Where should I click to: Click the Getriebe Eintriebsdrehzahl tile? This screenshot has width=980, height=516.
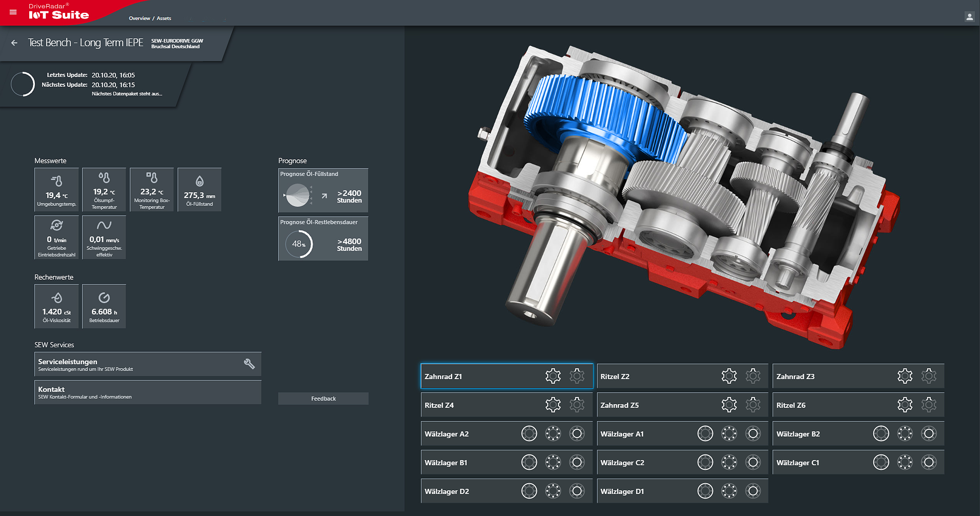point(56,237)
